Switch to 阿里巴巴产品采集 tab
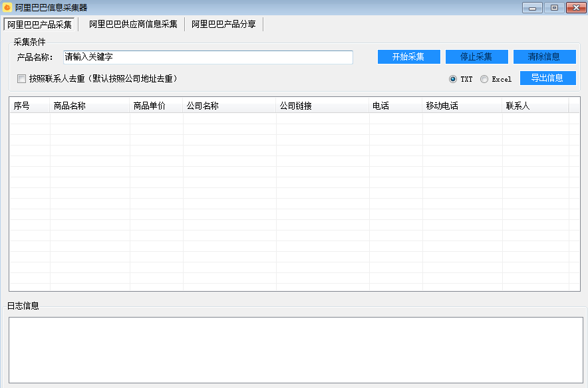The image size is (588, 388). (x=39, y=25)
